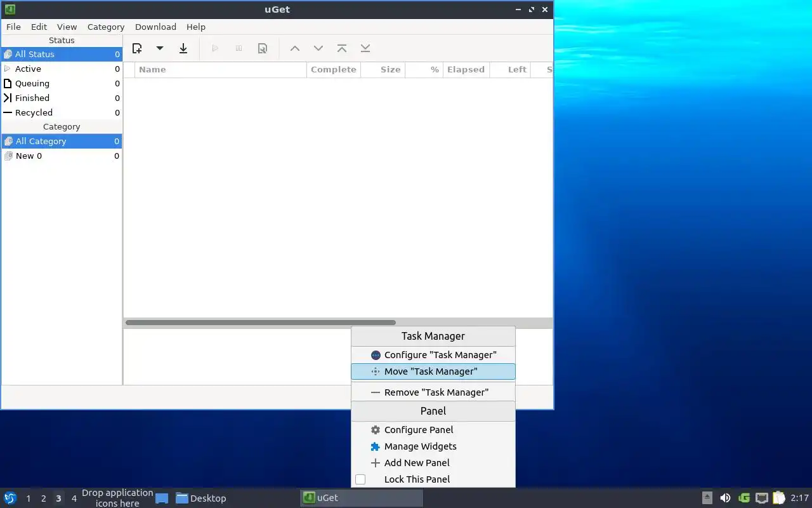812x508 pixels.
Task: Click the Recycled dash icon in the sidebar
Action: [x=8, y=112]
